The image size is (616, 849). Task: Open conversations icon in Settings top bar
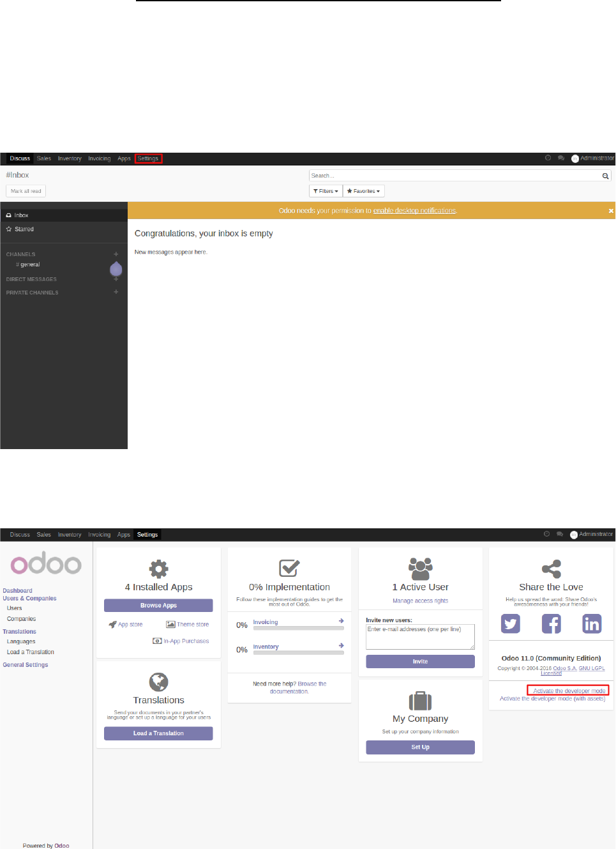[560, 534]
